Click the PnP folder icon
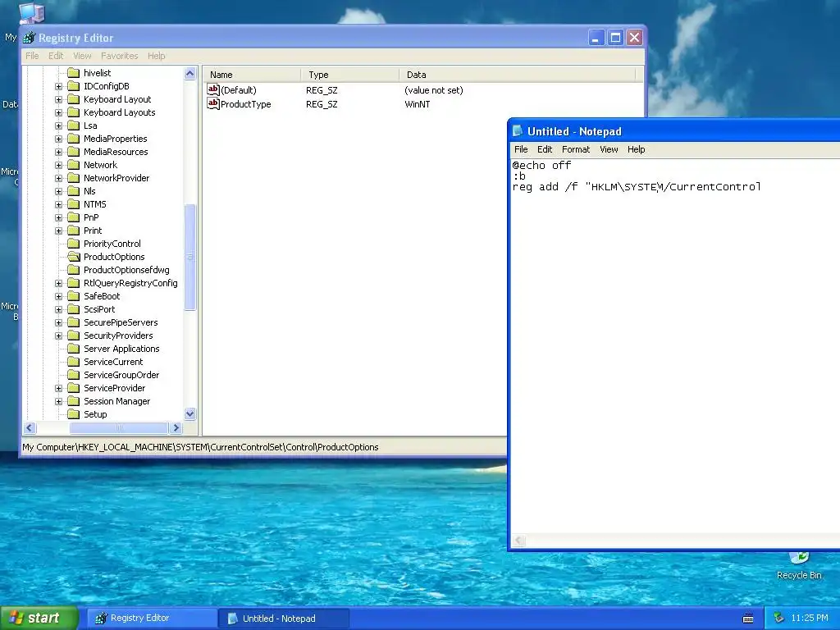840x630 pixels. (x=73, y=217)
